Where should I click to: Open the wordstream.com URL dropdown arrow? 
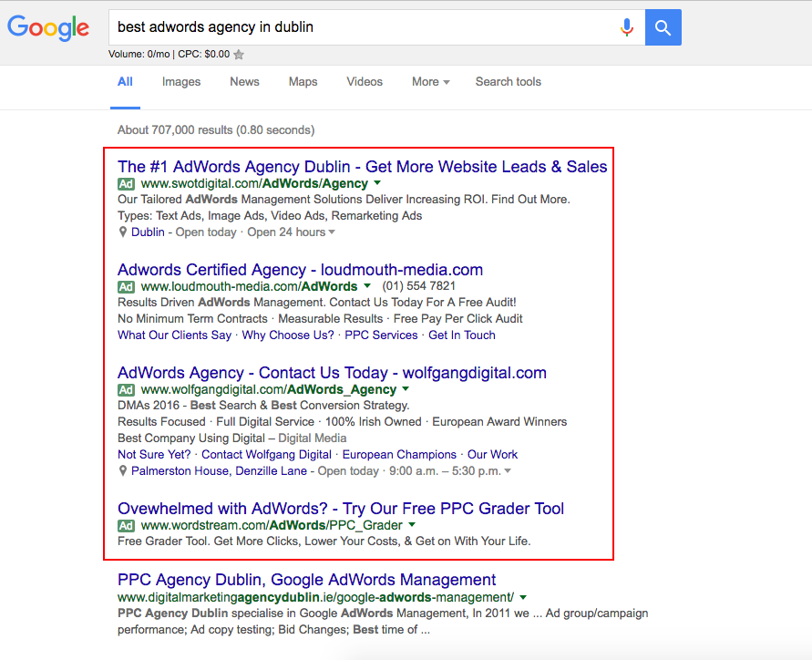click(412, 525)
